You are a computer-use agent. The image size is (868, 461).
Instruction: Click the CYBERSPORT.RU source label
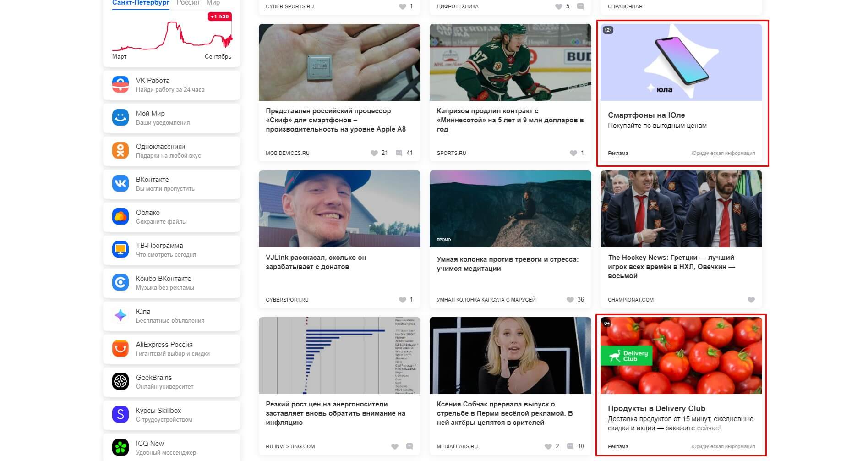coord(287,300)
